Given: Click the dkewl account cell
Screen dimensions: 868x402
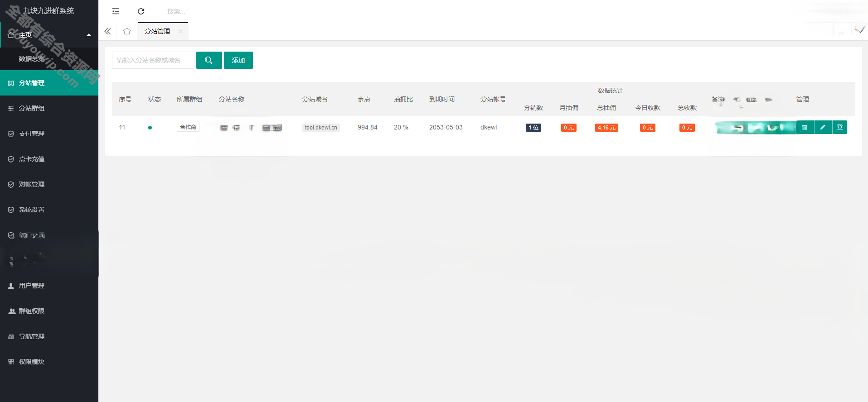Looking at the screenshot, I should (489, 127).
